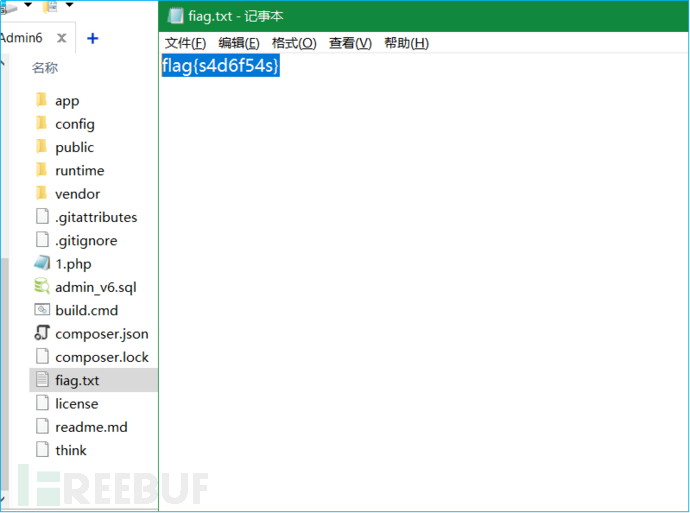Select the fiag.txt file name

point(77,381)
